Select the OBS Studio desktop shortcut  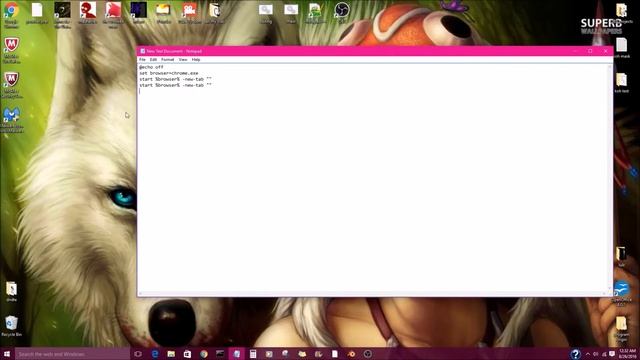point(342,12)
